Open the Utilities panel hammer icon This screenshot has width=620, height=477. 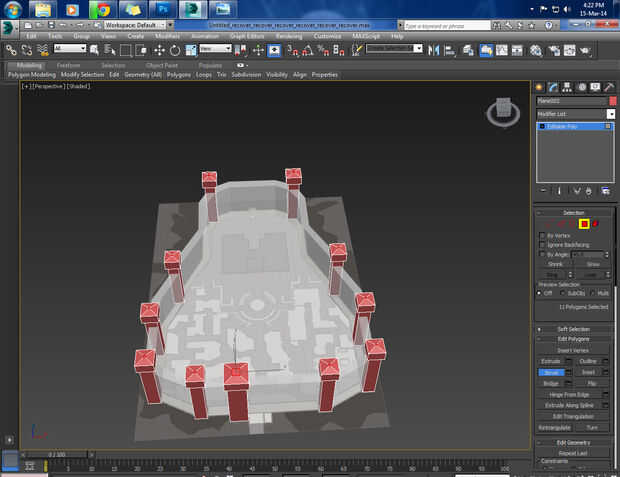(x=609, y=87)
